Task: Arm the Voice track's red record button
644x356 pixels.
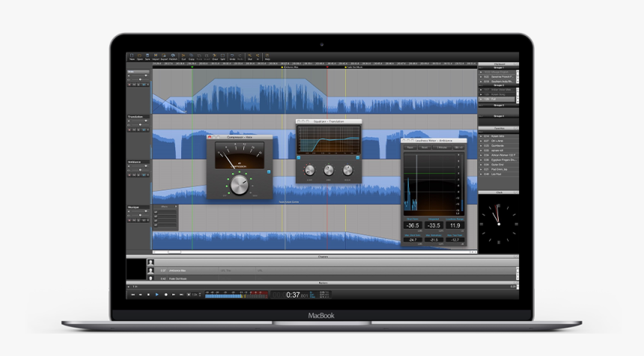Action: [x=130, y=85]
